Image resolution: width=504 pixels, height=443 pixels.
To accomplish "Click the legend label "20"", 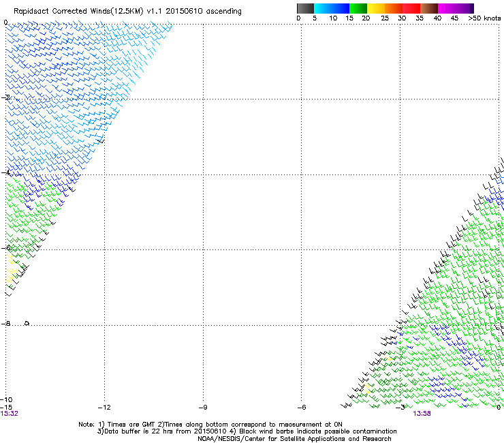I will 366,18.
